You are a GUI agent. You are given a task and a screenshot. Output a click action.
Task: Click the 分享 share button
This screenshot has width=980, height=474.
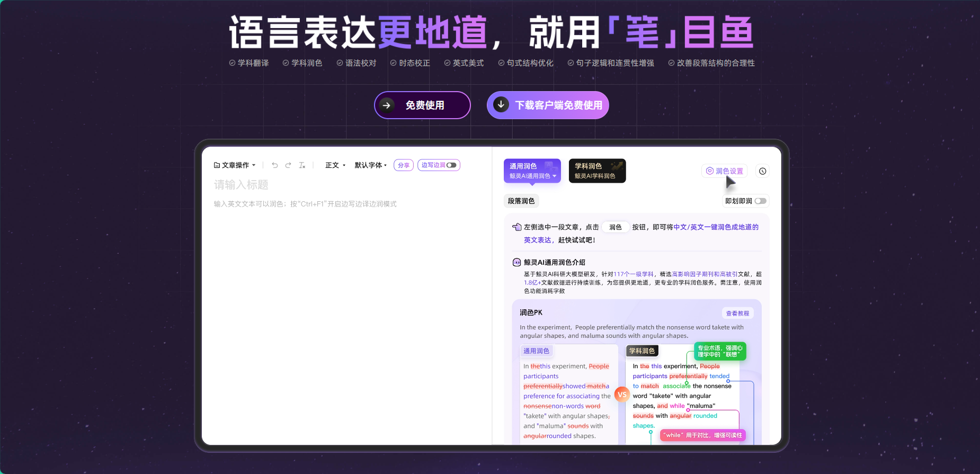(x=404, y=165)
